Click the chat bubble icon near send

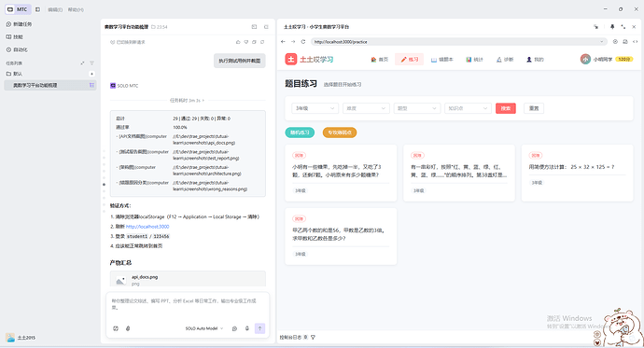point(234,328)
